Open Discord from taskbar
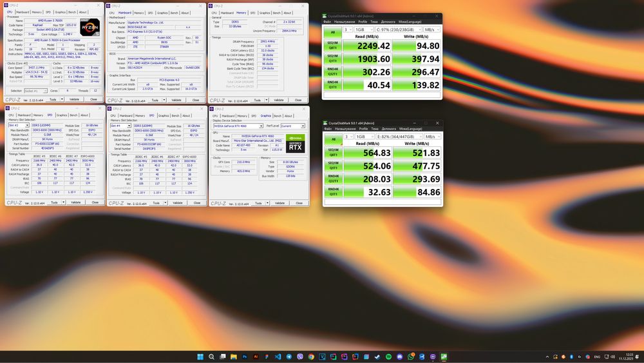This screenshot has height=363, width=644. point(400,357)
